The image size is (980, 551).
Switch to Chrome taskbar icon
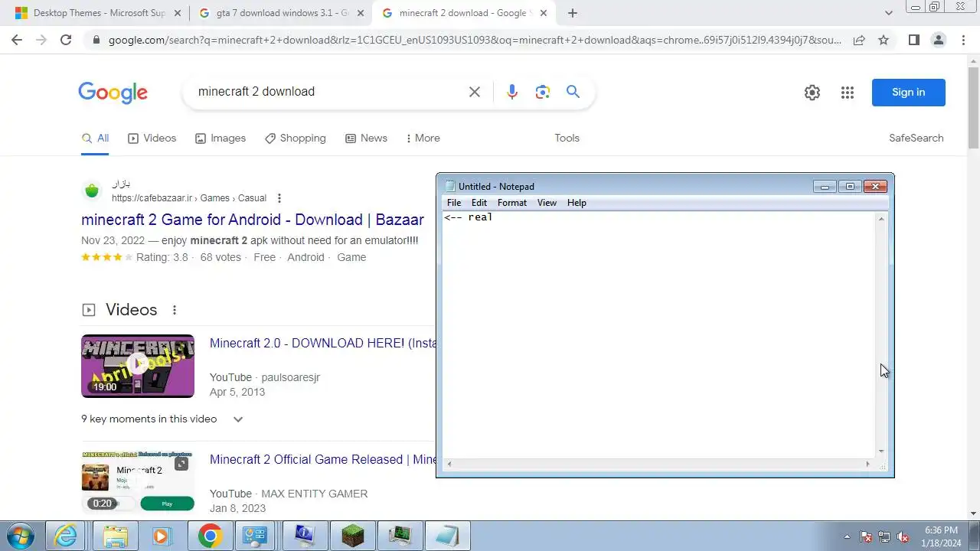pyautogui.click(x=210, y=536)
